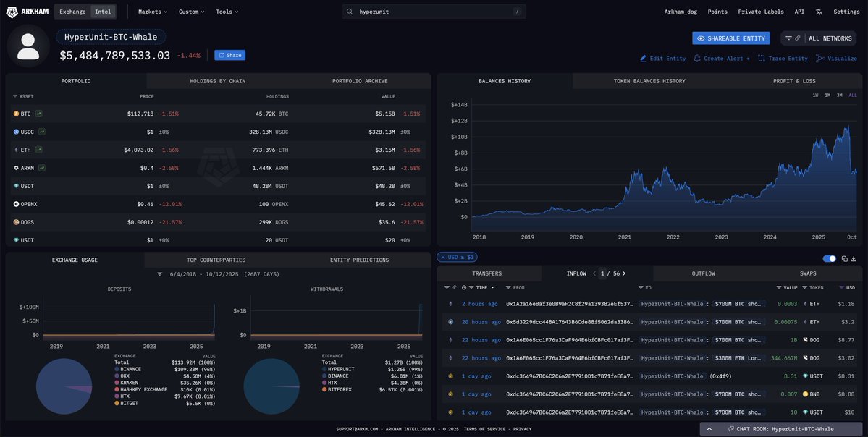The width and height of the screenshot is (868, 437).
Task: Click the BTC price chart icon
Action: 38,114
